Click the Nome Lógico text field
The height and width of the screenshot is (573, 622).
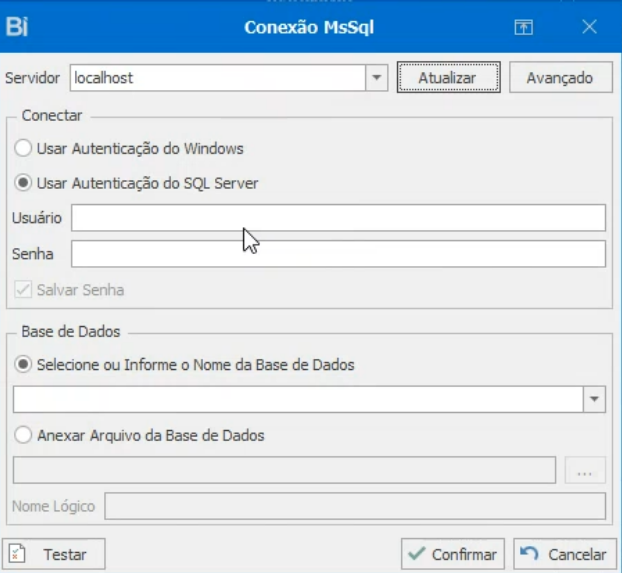(x=355, y=506)
